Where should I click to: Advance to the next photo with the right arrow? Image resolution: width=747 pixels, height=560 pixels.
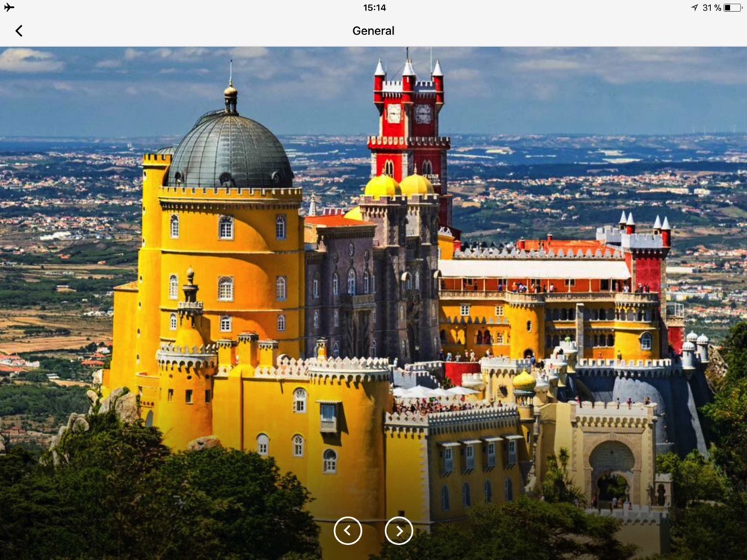pos(399,530)
